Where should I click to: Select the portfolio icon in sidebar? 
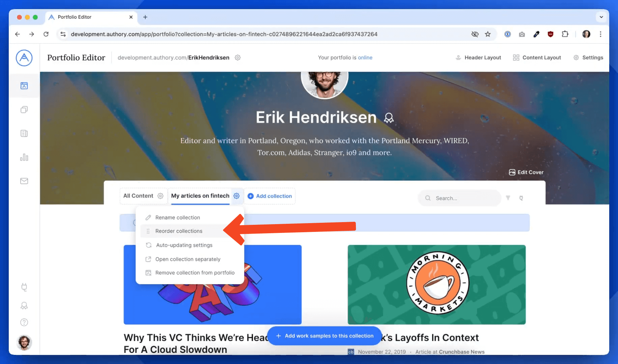tap(24, 86)
